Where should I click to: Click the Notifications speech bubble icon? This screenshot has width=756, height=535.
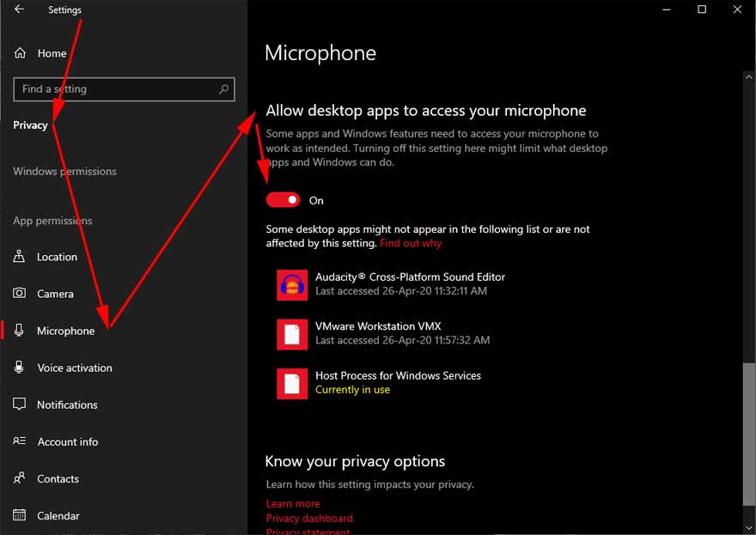click(x=19, y=404)
